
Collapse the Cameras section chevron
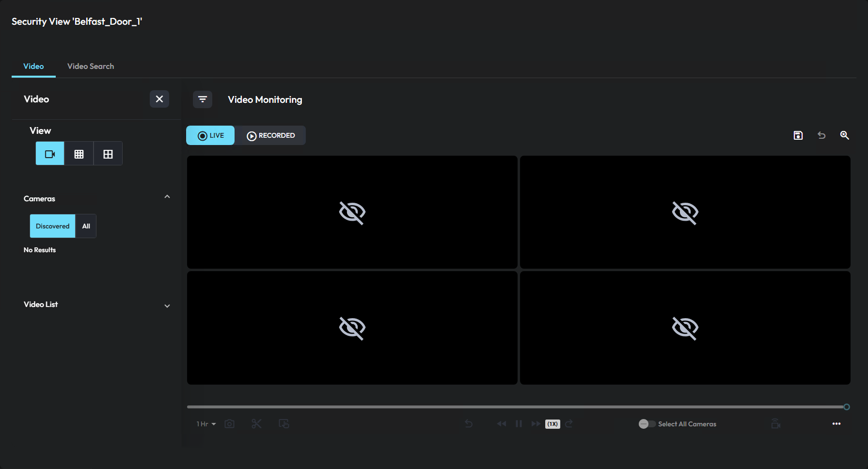167,196
